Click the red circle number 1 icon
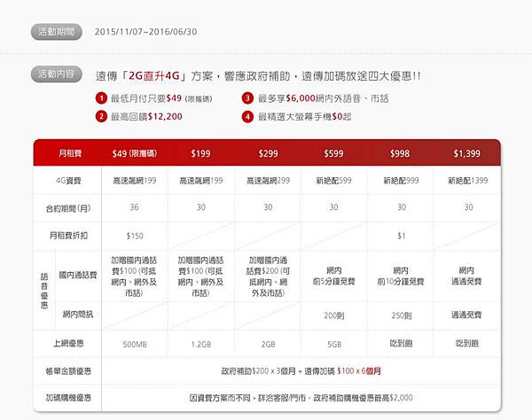 click(101, 98)
